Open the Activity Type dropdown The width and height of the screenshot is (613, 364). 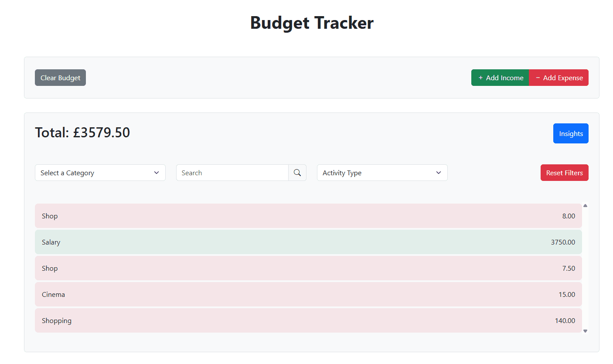point(382,173)
